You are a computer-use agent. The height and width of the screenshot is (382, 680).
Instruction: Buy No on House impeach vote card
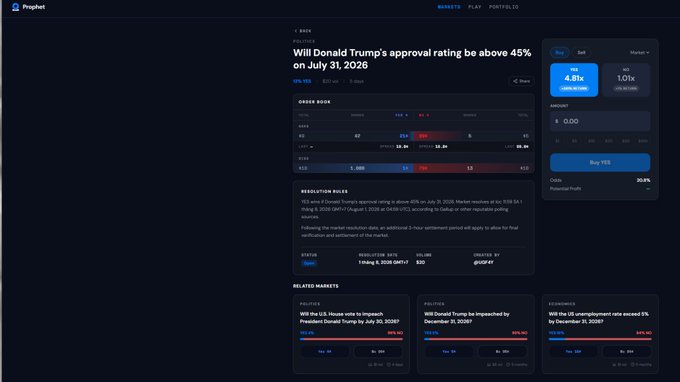tap(378, 352)
